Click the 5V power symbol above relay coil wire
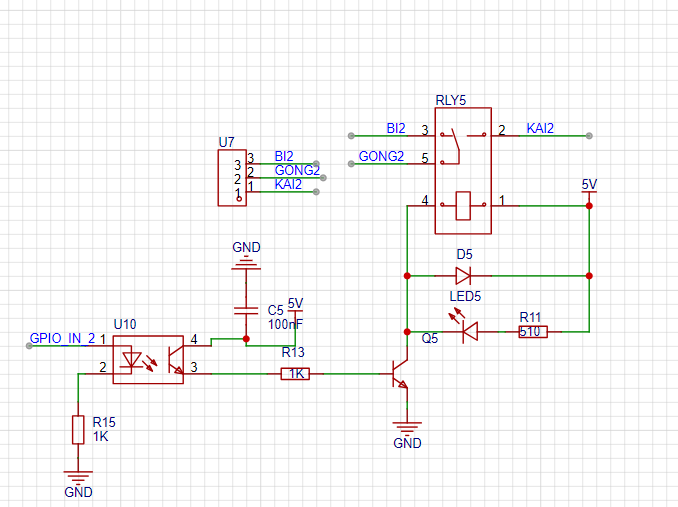The height and width of the screenshot is (507, 678). pyautogui.click(x=589, y=188)
